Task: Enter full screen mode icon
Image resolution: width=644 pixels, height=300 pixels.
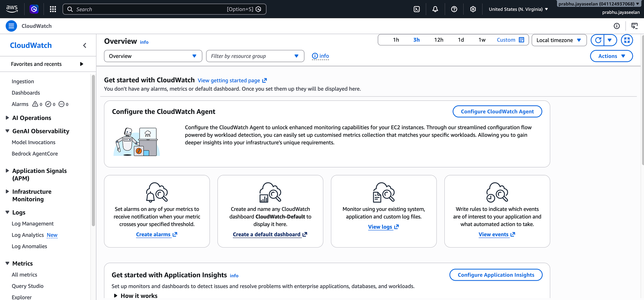Action: [627, 40]
